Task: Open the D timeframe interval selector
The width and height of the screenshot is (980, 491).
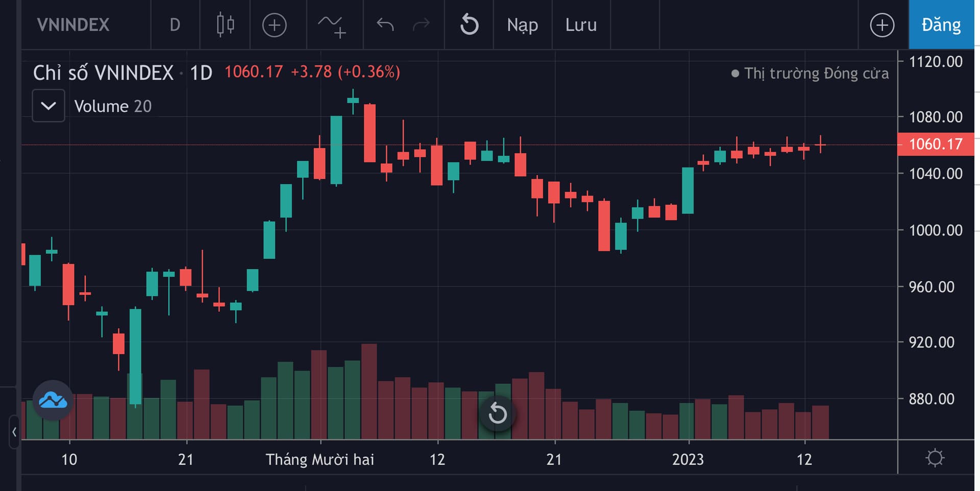Action: click(175, 25)
